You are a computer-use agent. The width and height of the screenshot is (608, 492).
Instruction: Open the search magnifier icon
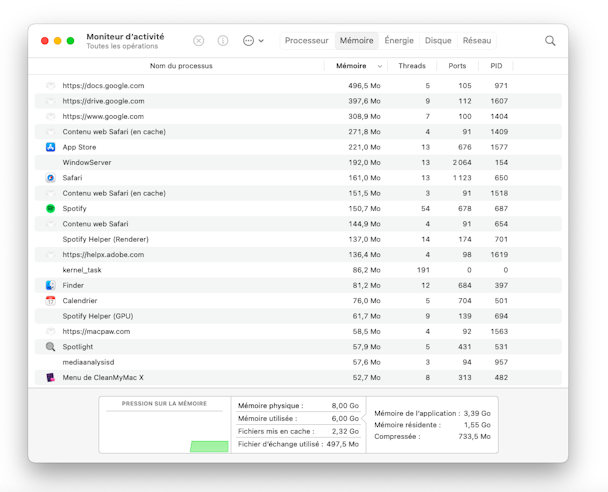pyautogui.click(x=550, y=41)
